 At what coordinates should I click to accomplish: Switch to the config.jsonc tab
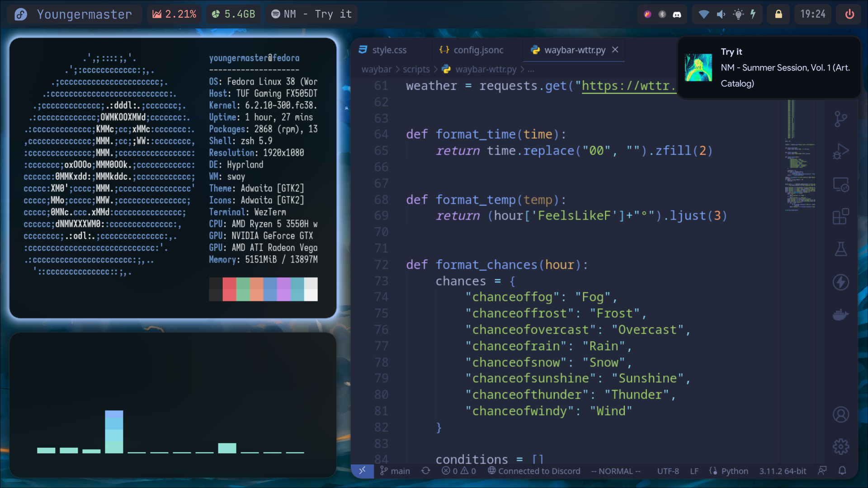(478, 50)
